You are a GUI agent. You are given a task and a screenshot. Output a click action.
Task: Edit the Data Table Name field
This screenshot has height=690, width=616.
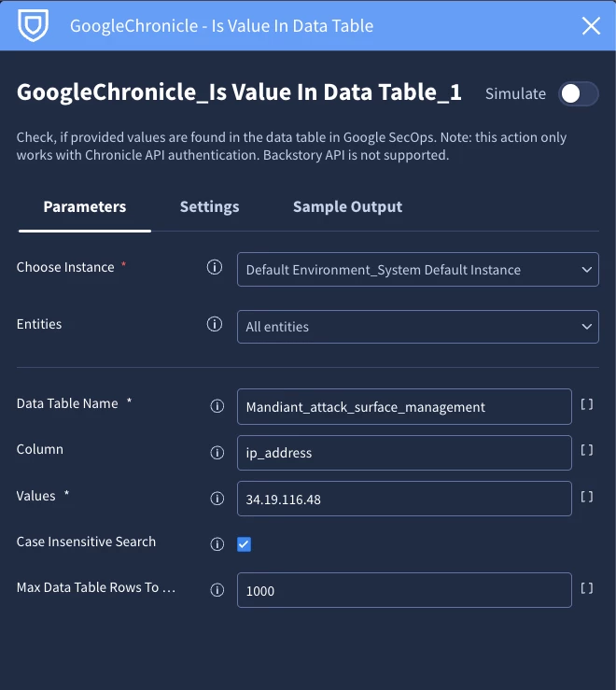click(x=404, y=406)
